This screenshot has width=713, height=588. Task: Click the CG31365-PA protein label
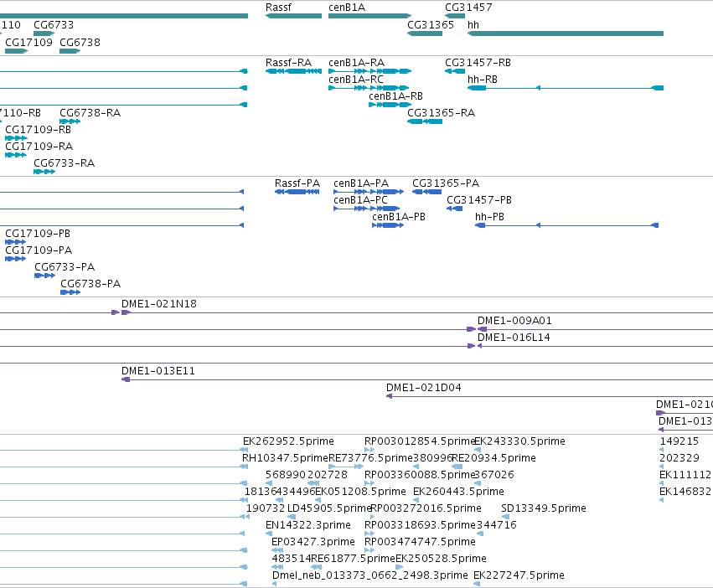446,183
